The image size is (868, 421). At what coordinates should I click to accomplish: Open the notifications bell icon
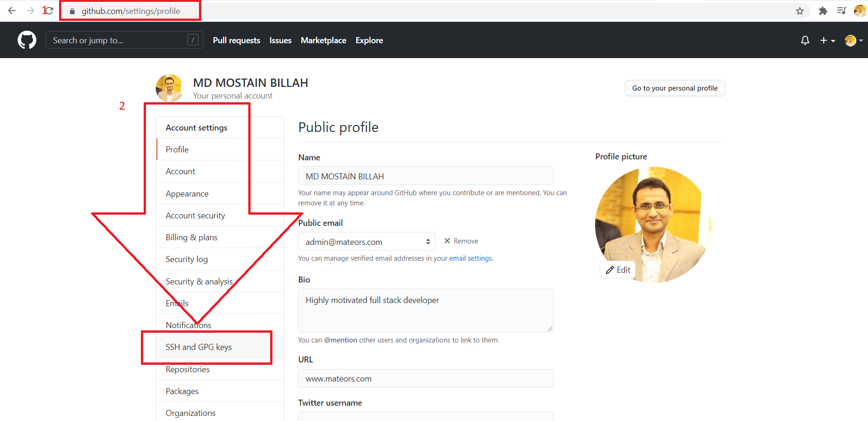pyautogui.click(x=805, y=40)
